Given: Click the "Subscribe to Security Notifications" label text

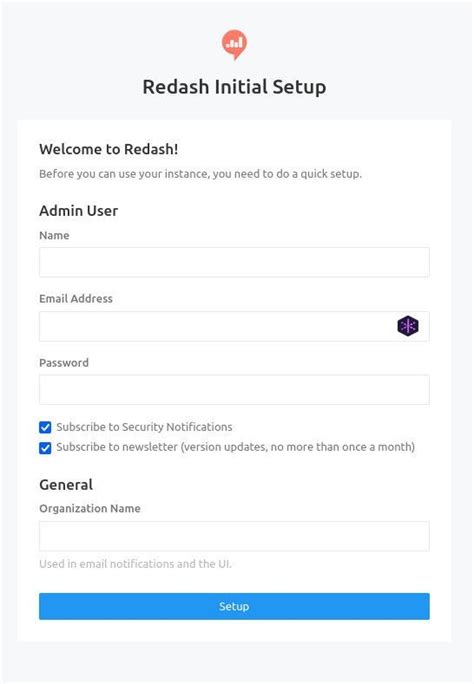Looking at the screenshot, I should tap(144, 427).
